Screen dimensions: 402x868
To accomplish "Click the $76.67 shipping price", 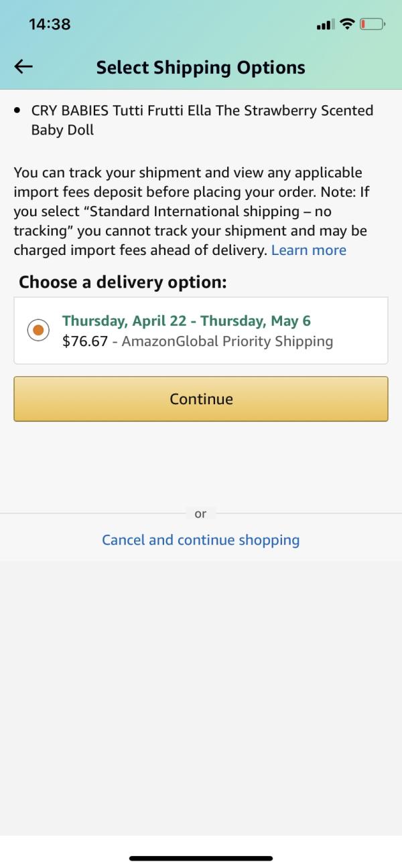I will click(85, 341).
